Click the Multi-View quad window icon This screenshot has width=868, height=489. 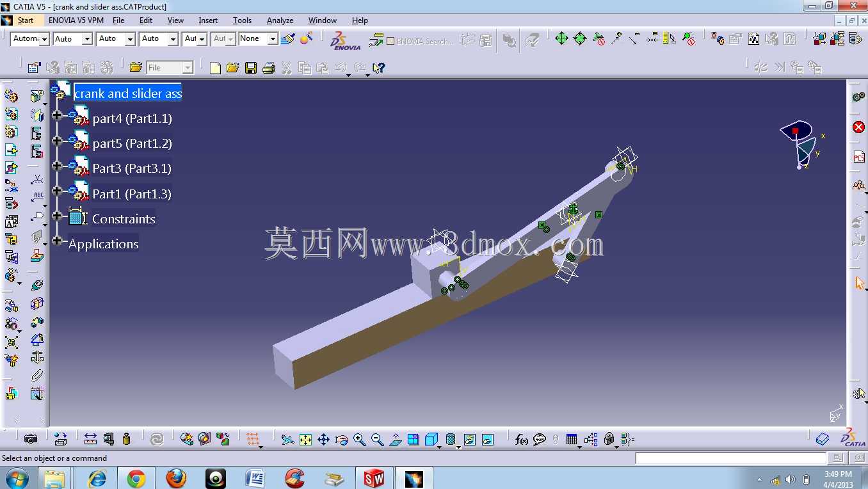point(413,439)
